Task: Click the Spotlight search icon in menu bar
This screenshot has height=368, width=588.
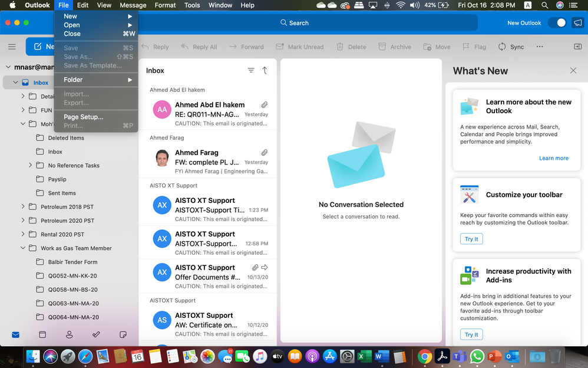Action: [545, 5]
